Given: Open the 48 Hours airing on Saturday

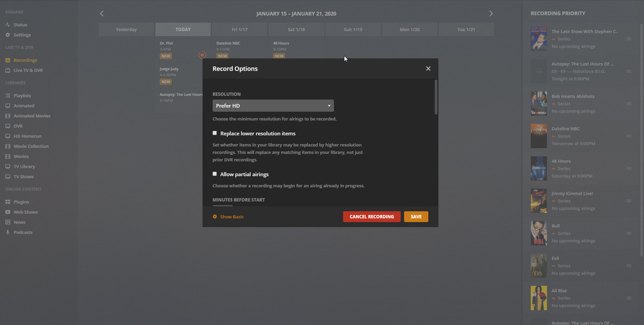Looking at the screenshot, I should pyautogui.click(x=295, y=50).
